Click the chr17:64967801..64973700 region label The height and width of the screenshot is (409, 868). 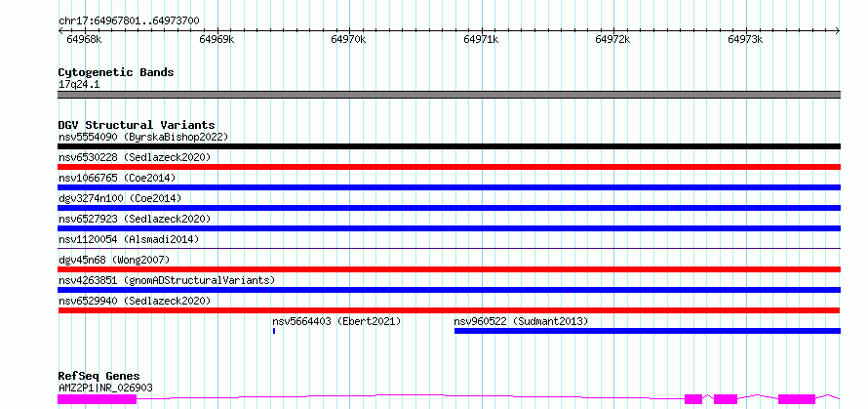(129, 20)
